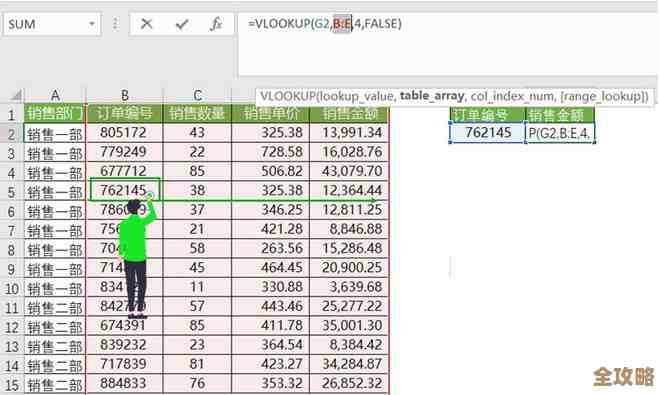
Task: Click unit price cell 506.82
Action: tap(271, 171)
